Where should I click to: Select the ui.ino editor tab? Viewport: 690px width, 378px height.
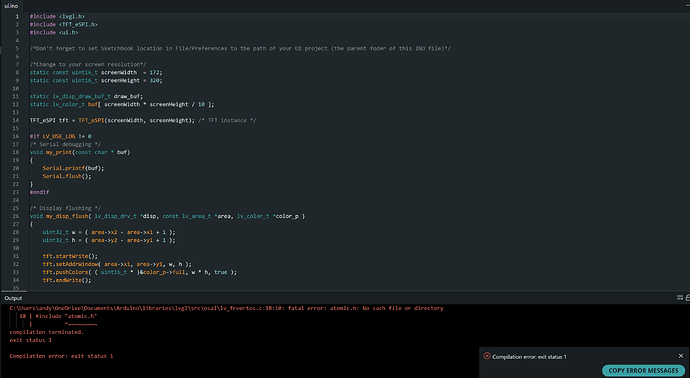click(x=11, y=6)
